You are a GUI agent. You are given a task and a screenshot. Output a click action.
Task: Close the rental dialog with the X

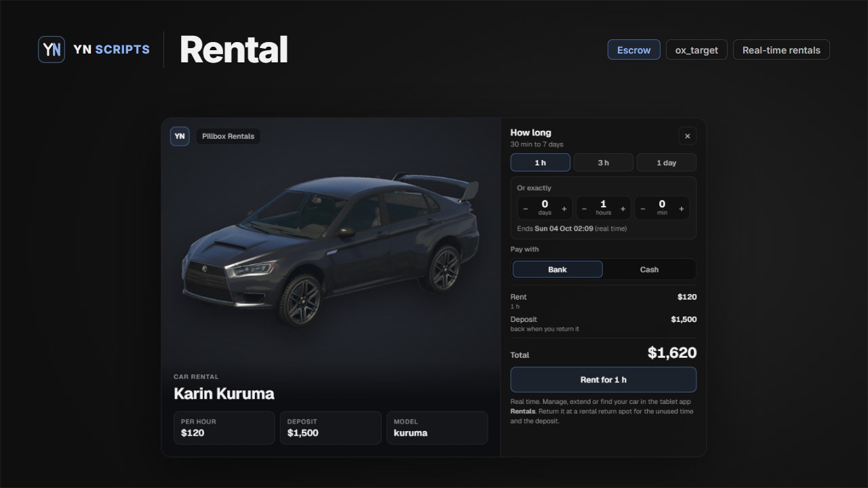687,136
